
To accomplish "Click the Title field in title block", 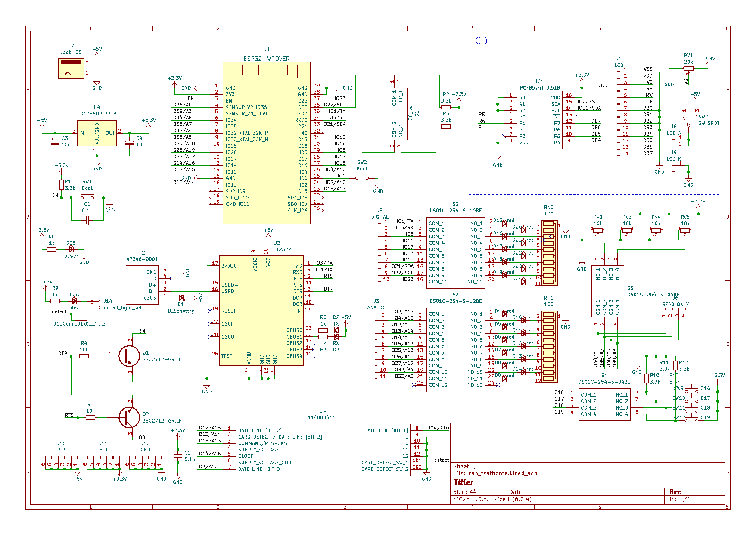I will [464, 482].
